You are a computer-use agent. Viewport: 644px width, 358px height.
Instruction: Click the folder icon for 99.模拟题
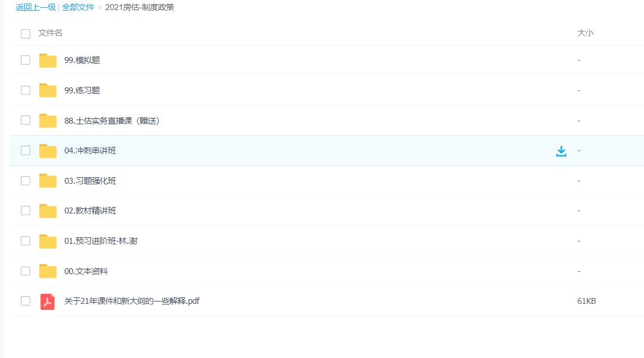(48, 60)
